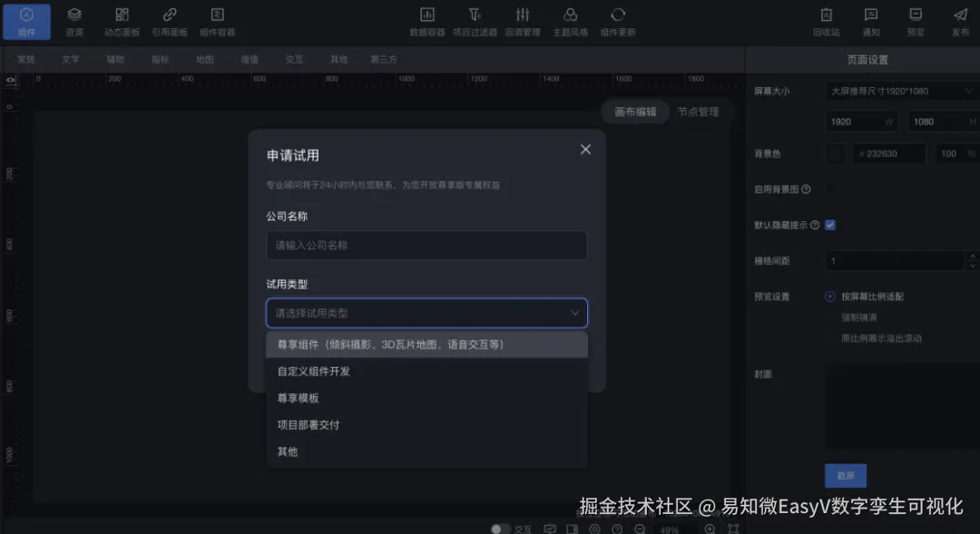Choose 其他 option in trial type list

click(426, 451)
